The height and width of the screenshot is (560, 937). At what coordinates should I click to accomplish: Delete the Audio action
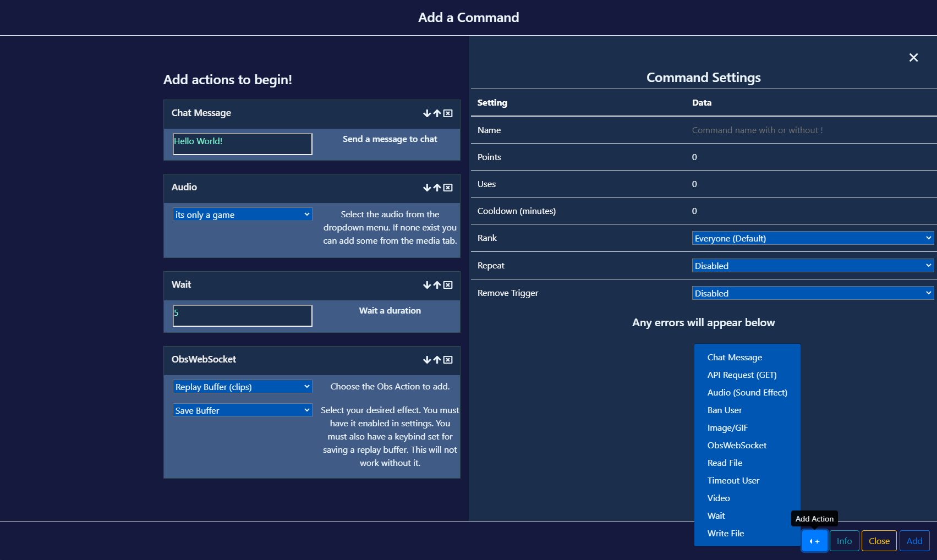tap(448, 188)
